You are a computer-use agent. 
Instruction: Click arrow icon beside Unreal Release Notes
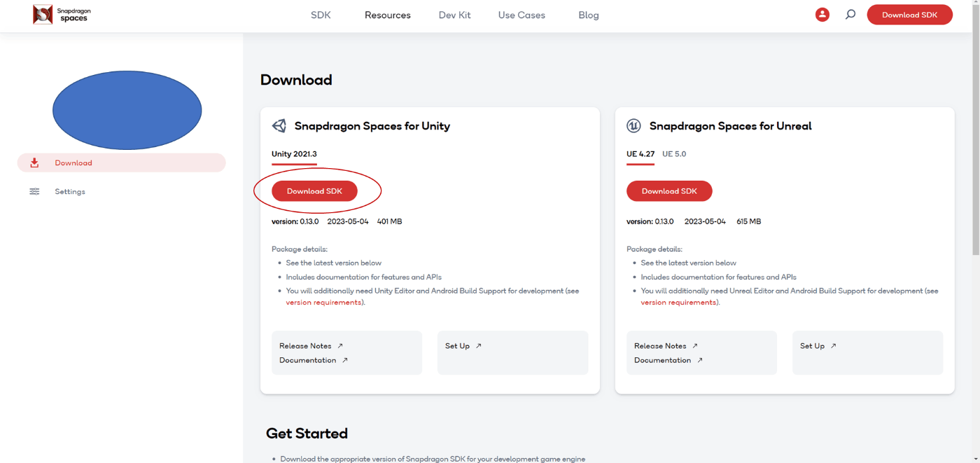tap(695, 346)
